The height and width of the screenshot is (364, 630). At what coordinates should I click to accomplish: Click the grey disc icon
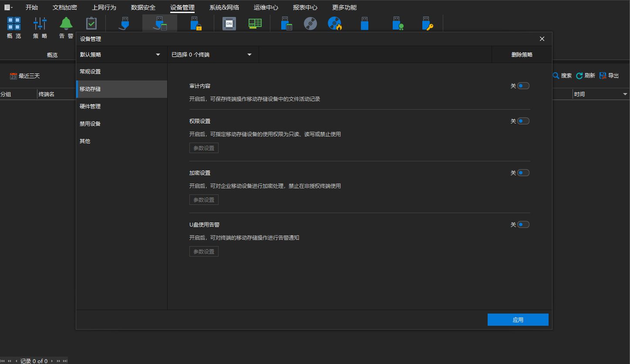click(x=310, y=23)
